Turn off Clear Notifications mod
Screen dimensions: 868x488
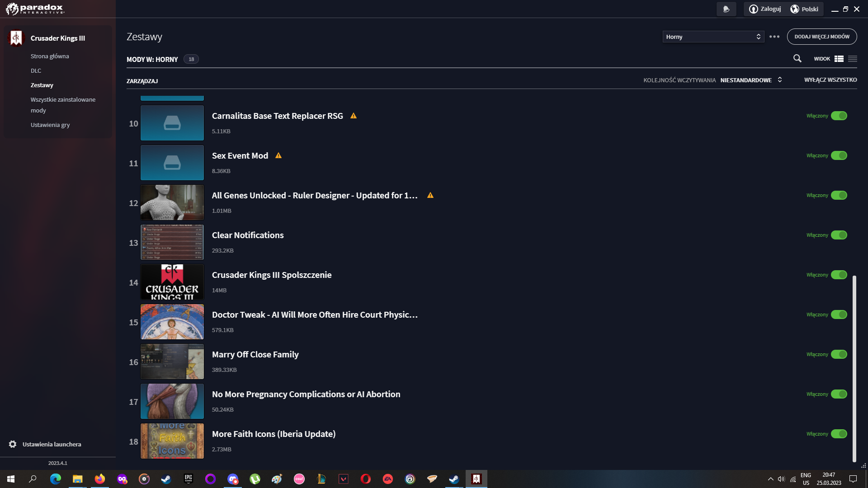pos(839,235)
